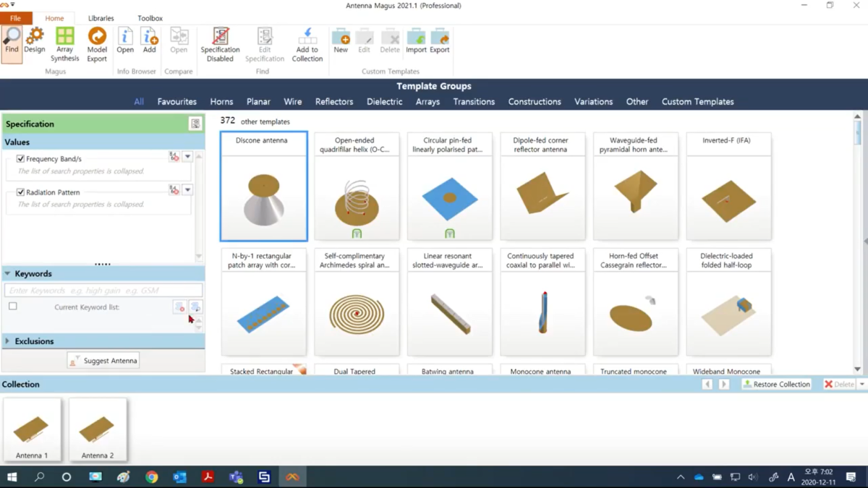Open the Specification panel options icon
The width and height of the screenshot is (868, 488).
[195, 124]
